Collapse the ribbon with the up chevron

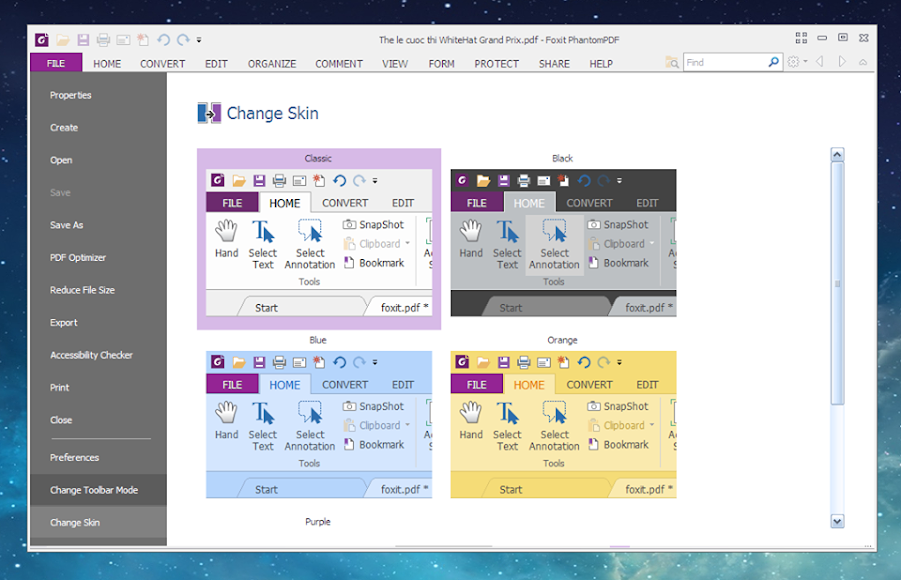863,62
